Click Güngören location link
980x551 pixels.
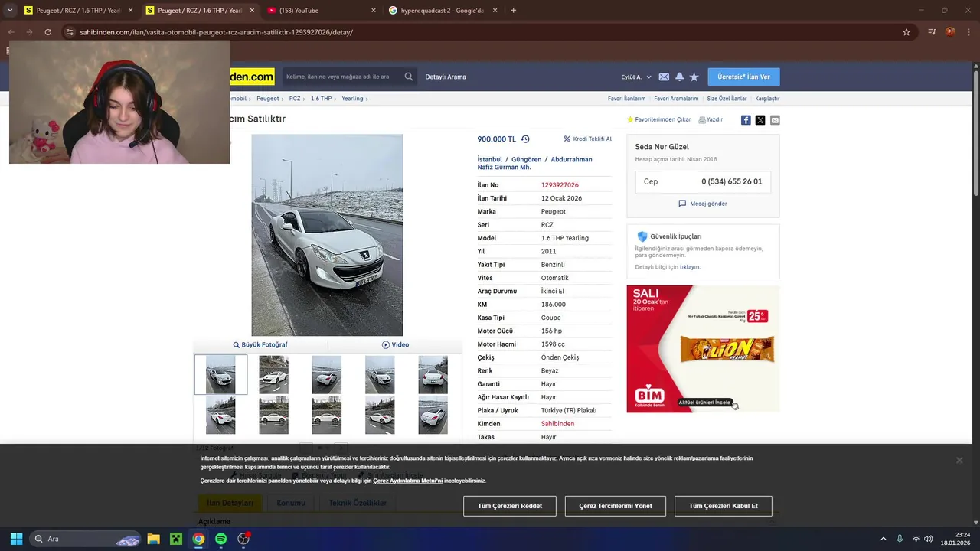click(526, 159)
